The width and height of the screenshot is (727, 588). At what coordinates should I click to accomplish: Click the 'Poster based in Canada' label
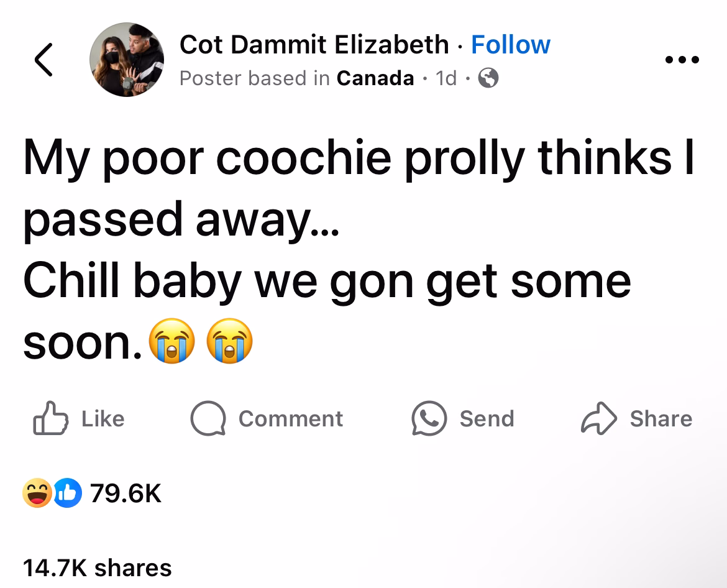click(x=296, y=78)
